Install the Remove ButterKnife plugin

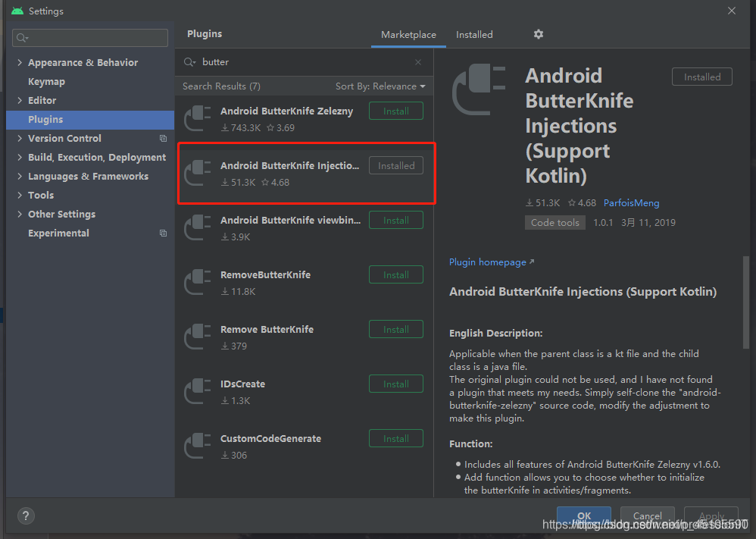(396, 329)
